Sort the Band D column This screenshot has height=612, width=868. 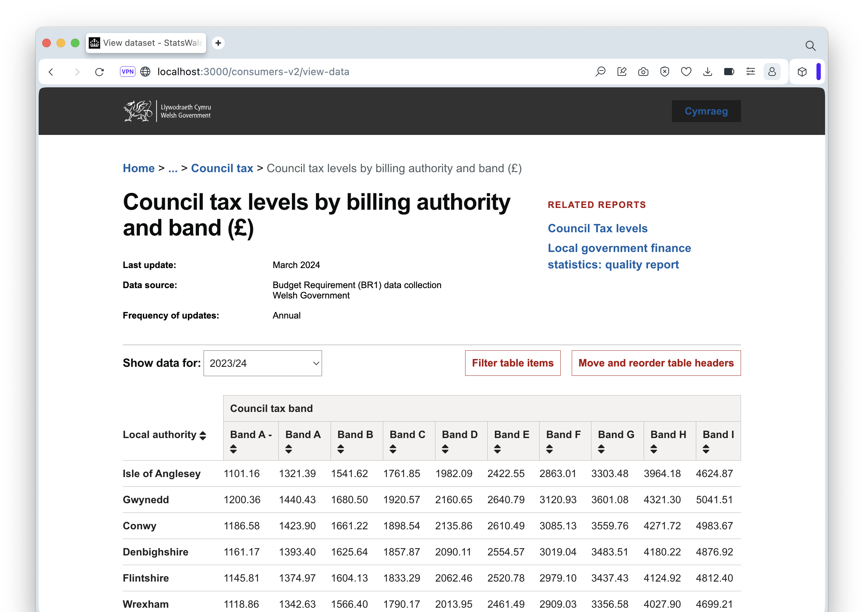(x=445, y=449)
